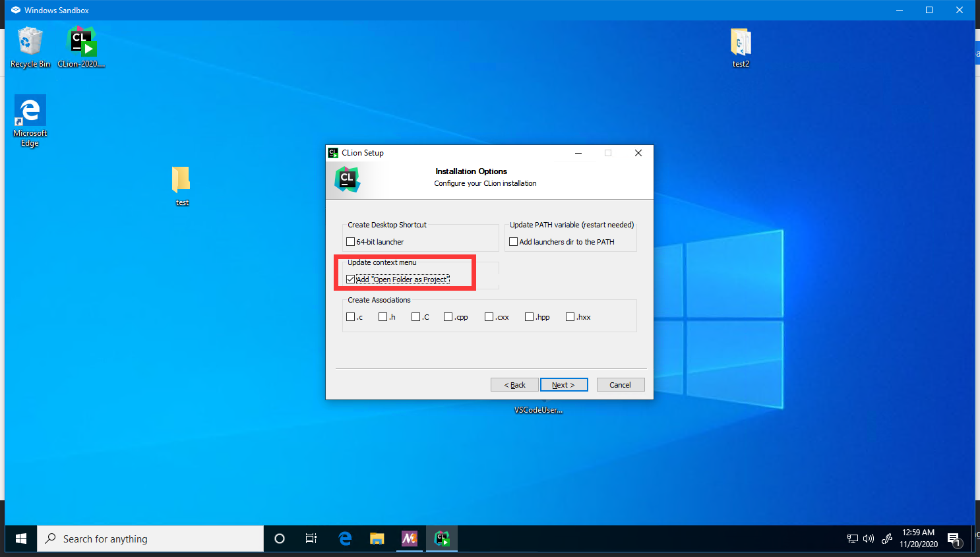The image size is (980, 557).
Task: Enable the .cpp file association
Action: point(448,317)
